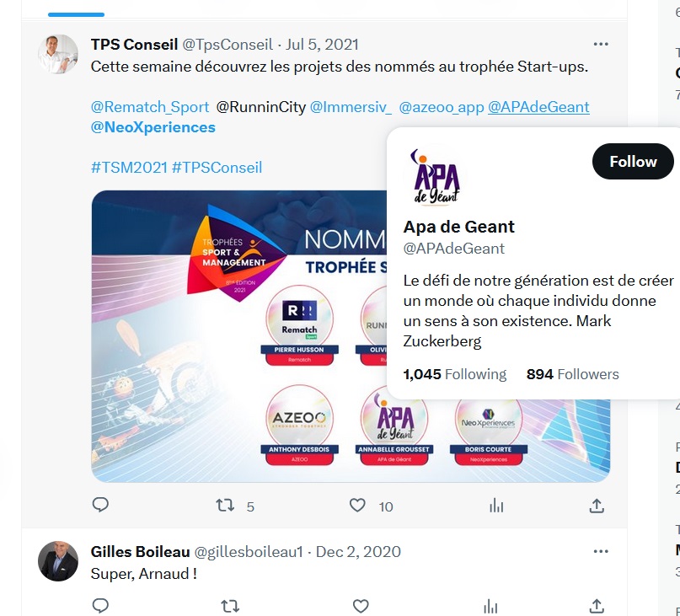
Task: View analytics for TPS Conseil tweet
Action: point(496,506)
